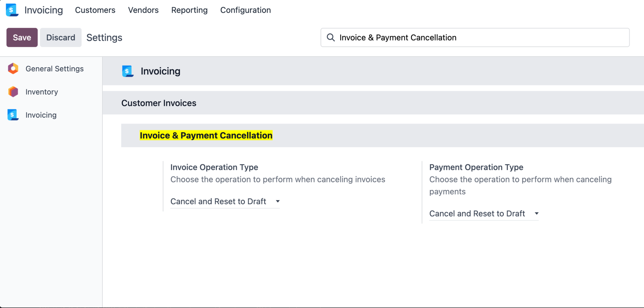Click the highlighted Invoice & Payment Cancellation heading
This screenshot has height=308, width=644.
[206, 135]
